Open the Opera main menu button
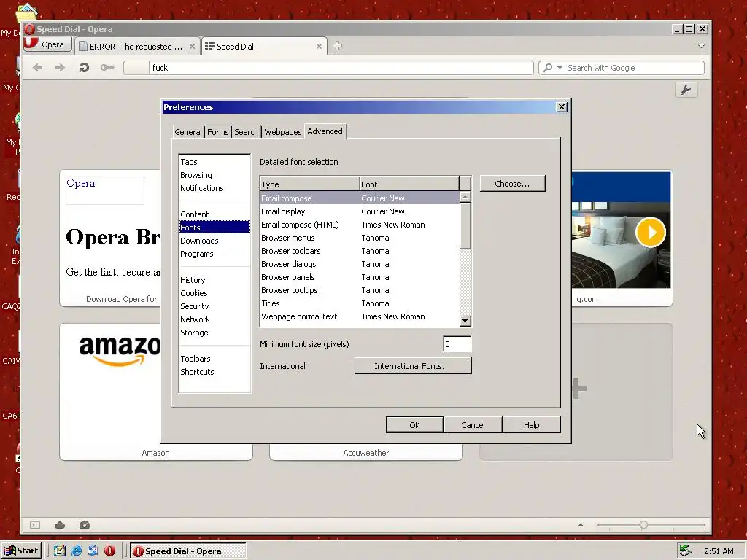 [x=47, y=44]
